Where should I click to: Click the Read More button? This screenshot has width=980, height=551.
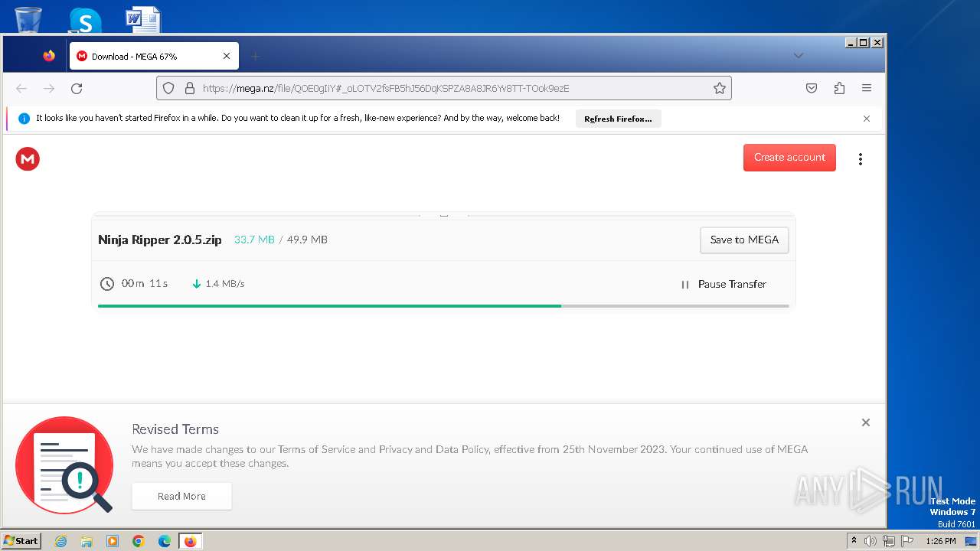181,496
